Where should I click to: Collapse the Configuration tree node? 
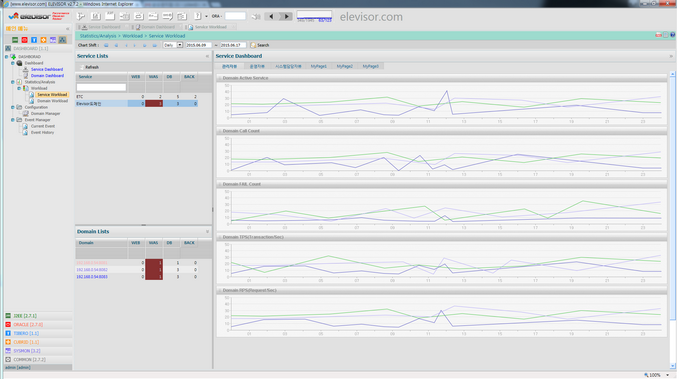(13, 107)
